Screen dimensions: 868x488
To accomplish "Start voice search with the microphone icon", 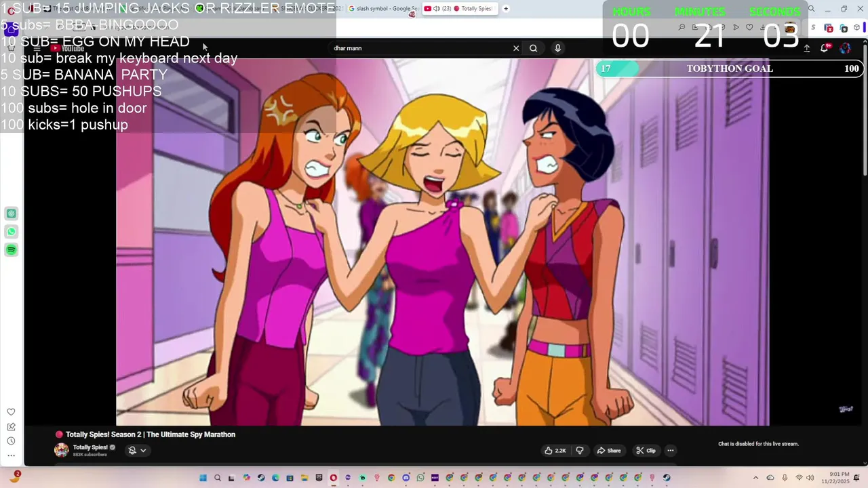I will (x=557, y=48).
